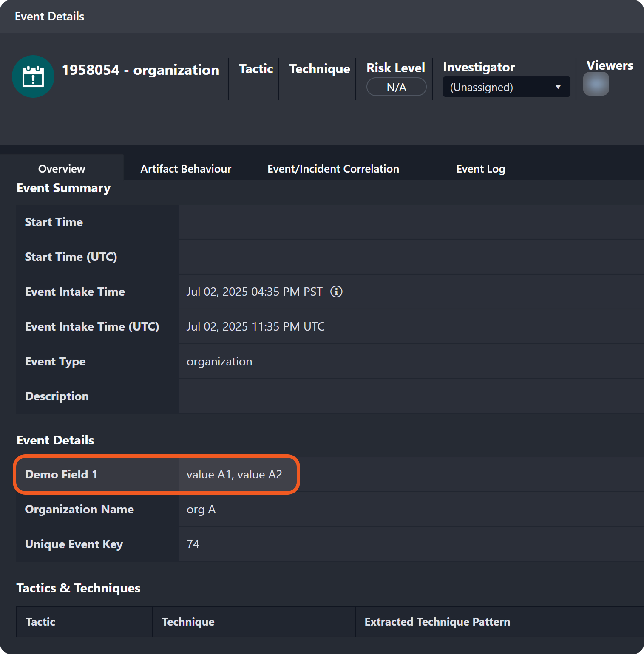Open the Event Log tab
This screenshot has width=644, height=654.
(x=480, y=169)
